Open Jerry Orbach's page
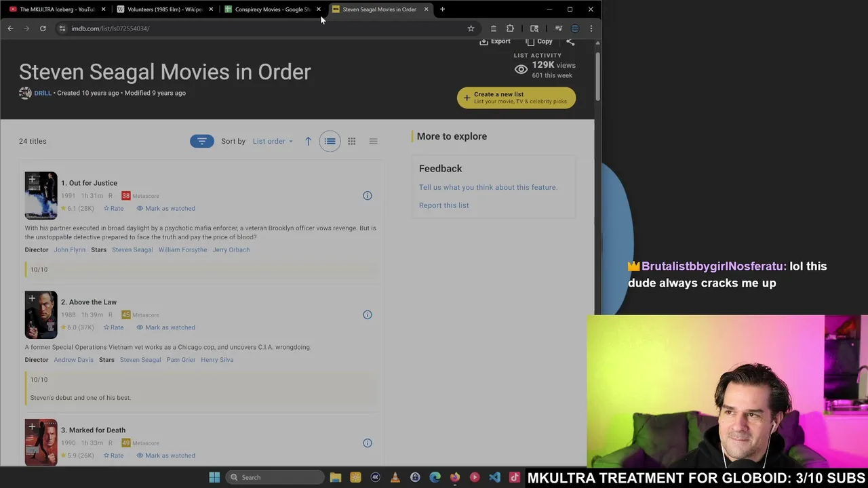 coord(231,249)
